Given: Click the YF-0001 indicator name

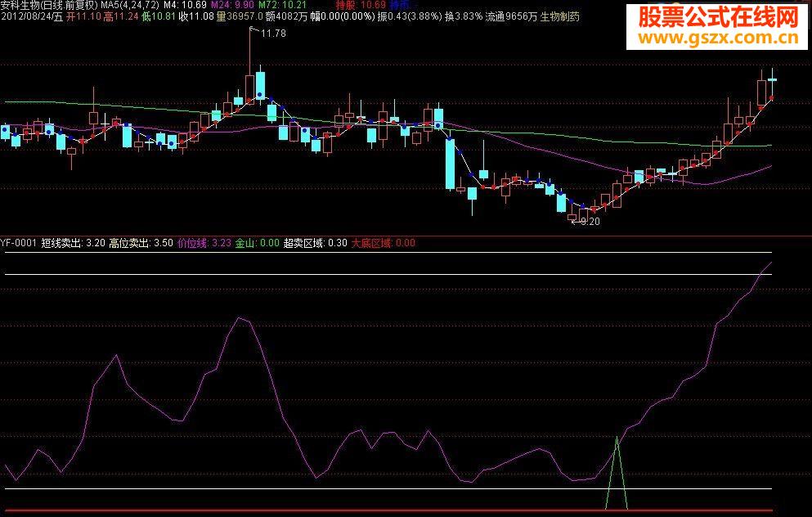Looking at the screenshot, I should (19, 243).
